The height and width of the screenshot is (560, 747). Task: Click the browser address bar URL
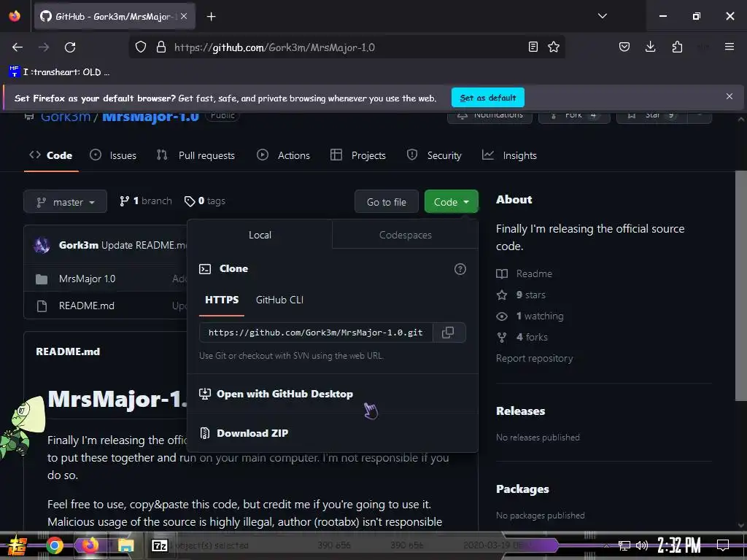274,47
